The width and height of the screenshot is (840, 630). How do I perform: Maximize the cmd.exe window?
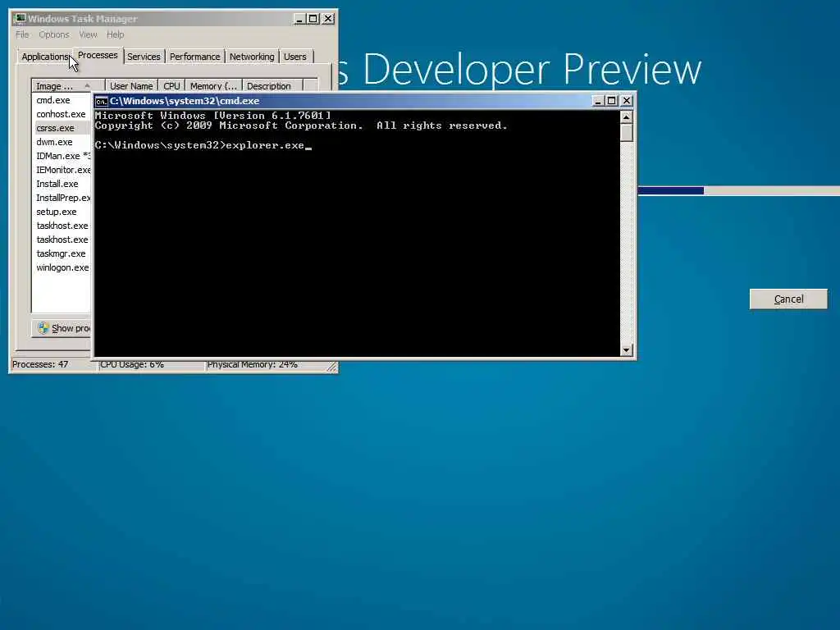click(x=611, y=101)
